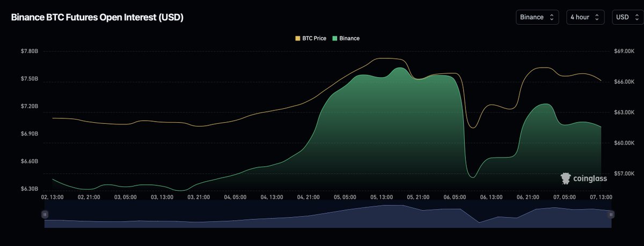
Task: Click the 06, 13:00 time axis label
Action: (x=491, y=197)
